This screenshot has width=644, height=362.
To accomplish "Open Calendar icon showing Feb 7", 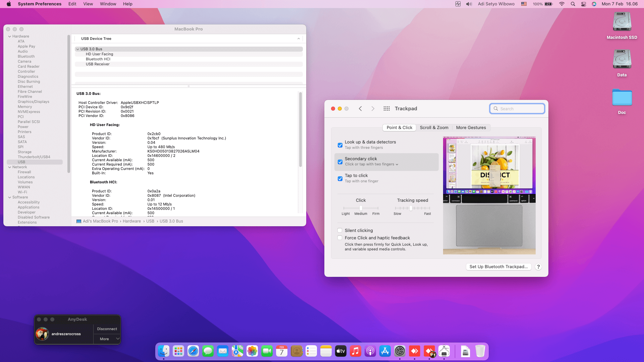I will click(282, 351).
